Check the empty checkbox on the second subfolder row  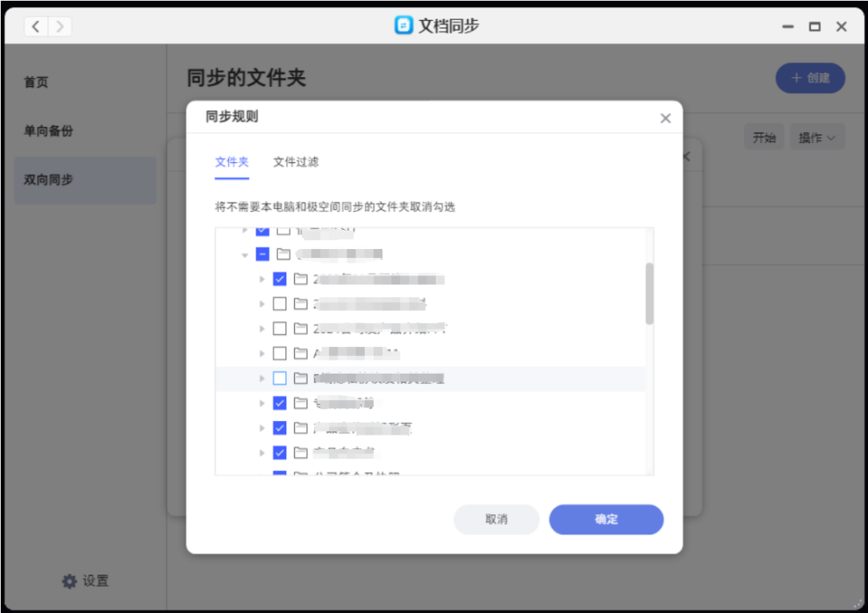(x=280, y=304)
